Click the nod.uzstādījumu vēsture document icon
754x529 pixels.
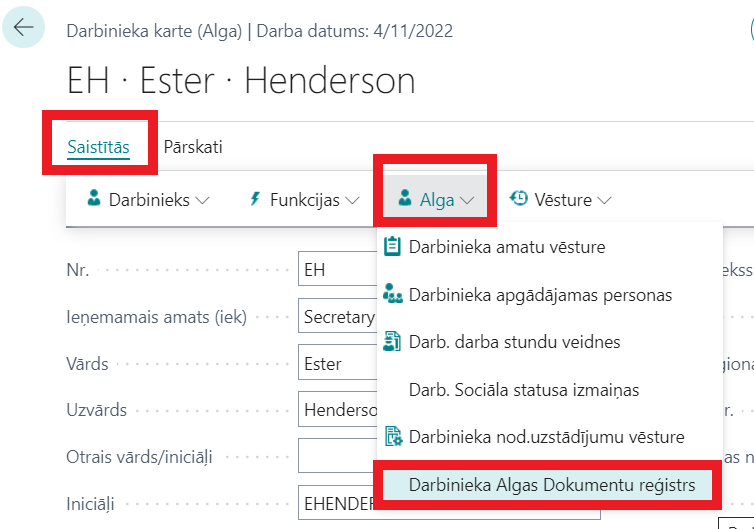tap(392, 436)
